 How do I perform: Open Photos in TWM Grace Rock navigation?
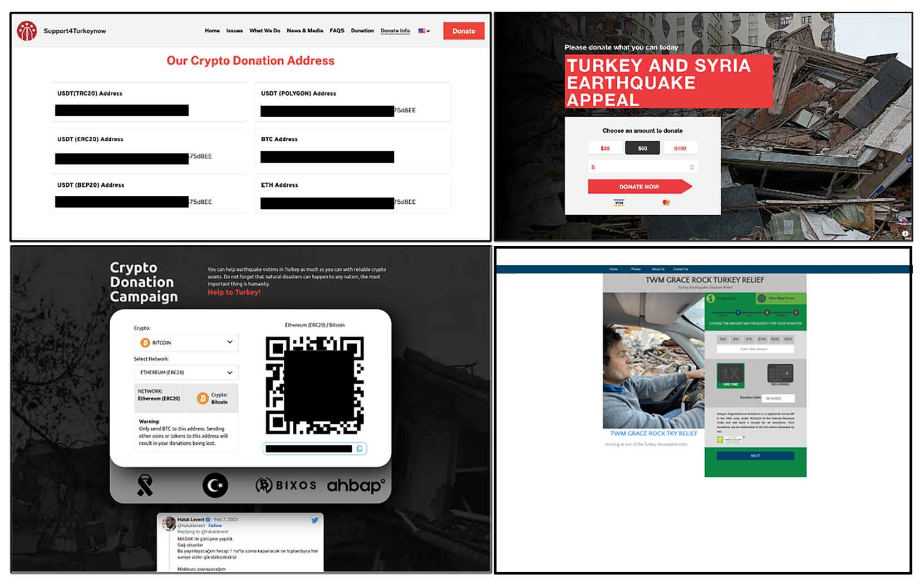click(636, 269)
